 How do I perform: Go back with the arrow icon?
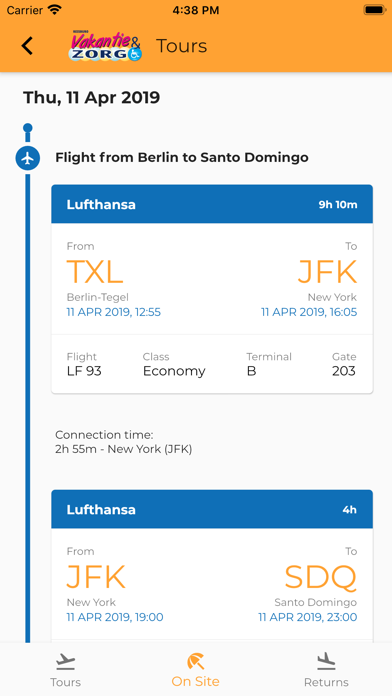point(27,46)
